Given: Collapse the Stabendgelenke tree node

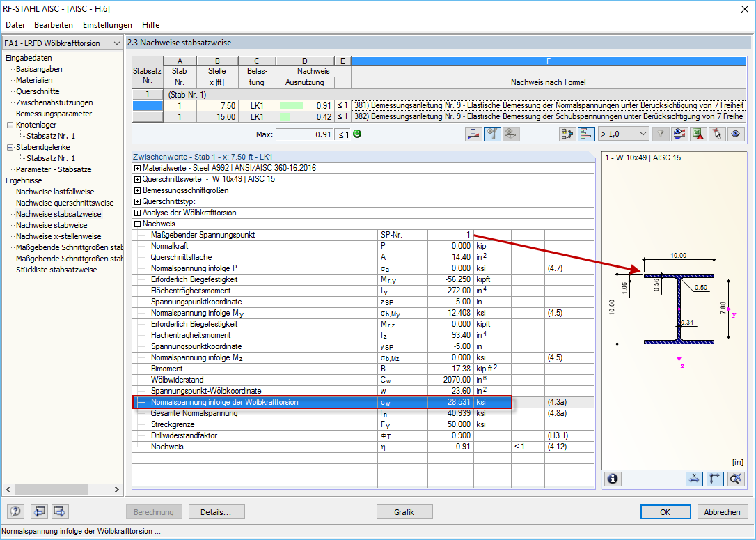Looking at the screenshot, I should pos(10,147).
